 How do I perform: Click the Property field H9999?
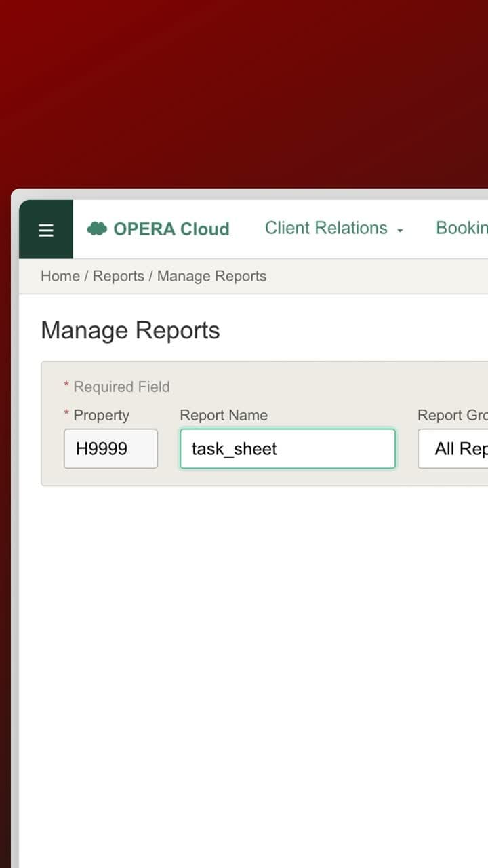[x=110, y=448]
